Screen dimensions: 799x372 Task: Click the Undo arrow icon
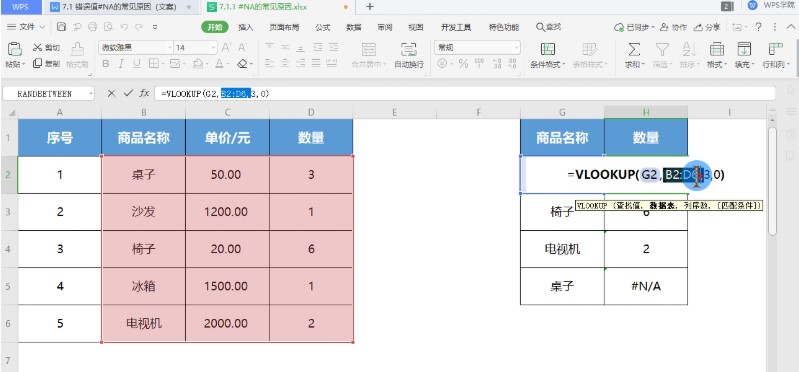point(124,27)
